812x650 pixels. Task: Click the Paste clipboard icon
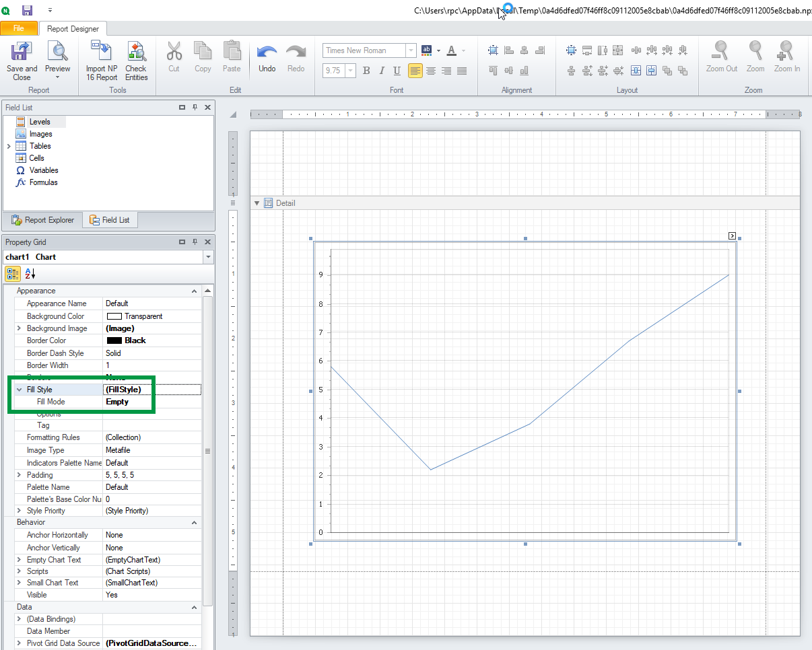232,52
